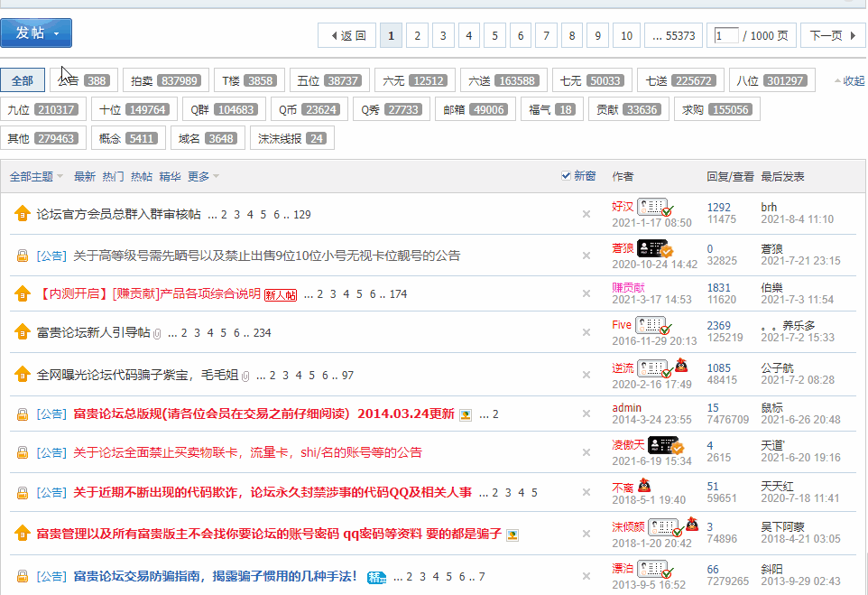
Task: Collapse the categories with 收起
Action: pos(848,81)
